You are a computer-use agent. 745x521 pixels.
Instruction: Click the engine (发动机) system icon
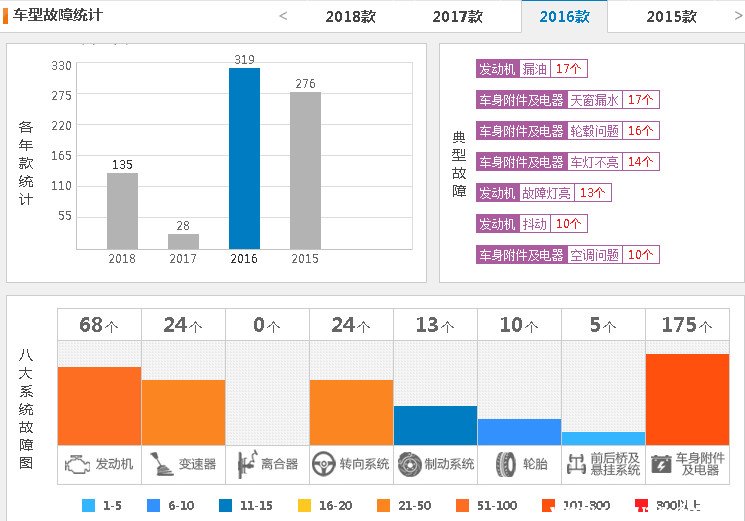click(x=76, y=464)
